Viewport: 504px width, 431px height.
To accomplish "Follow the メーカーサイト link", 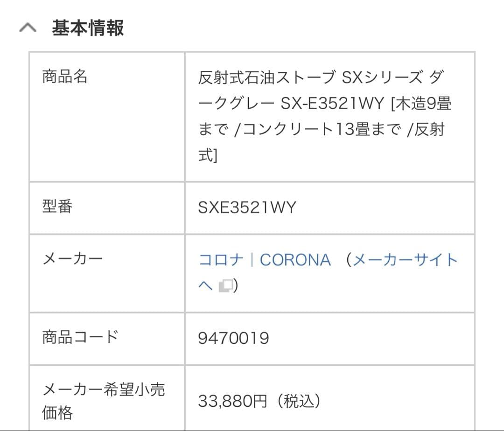I will tap(405, 260).
